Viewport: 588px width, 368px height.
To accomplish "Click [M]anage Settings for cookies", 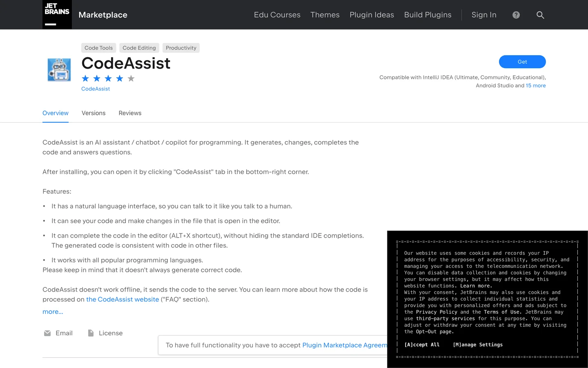I will coord(478,345).
